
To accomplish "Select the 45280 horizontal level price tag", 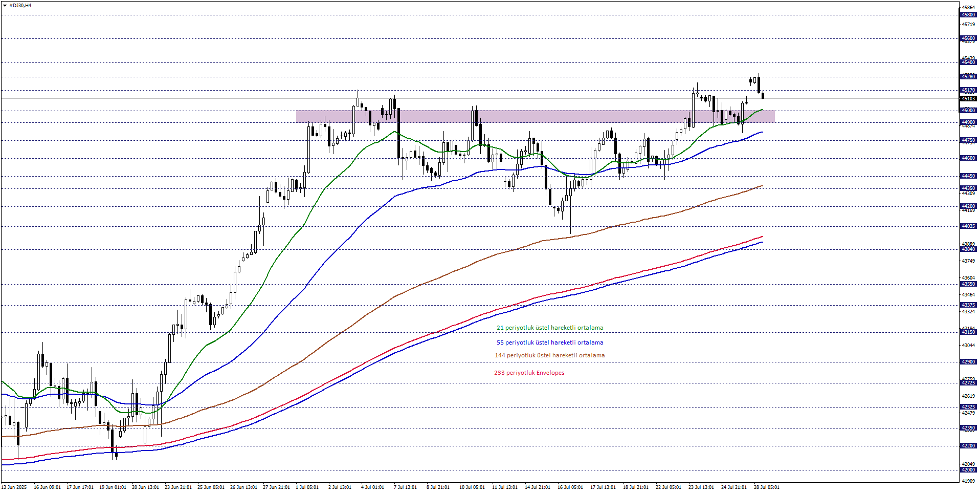I will coord(969,77).
